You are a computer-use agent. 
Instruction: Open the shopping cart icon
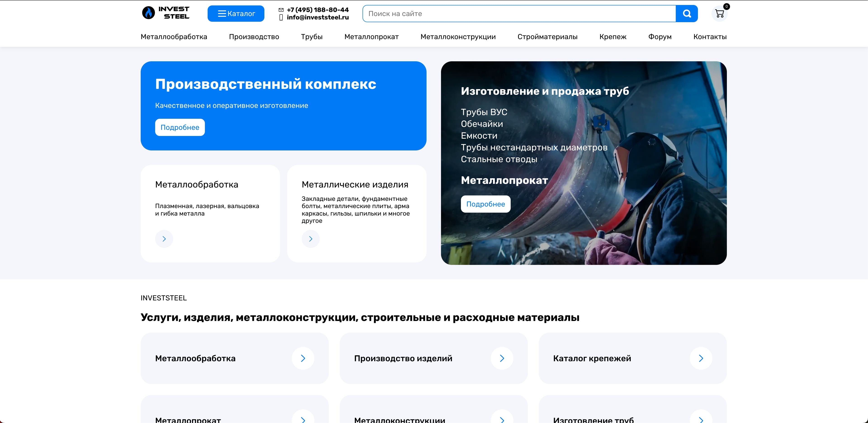pos(719,14)
